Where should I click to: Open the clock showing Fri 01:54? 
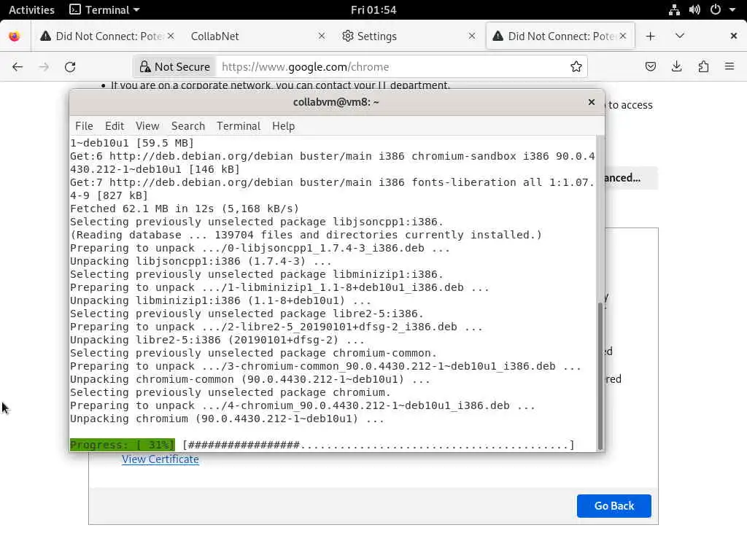coord(373,10)
